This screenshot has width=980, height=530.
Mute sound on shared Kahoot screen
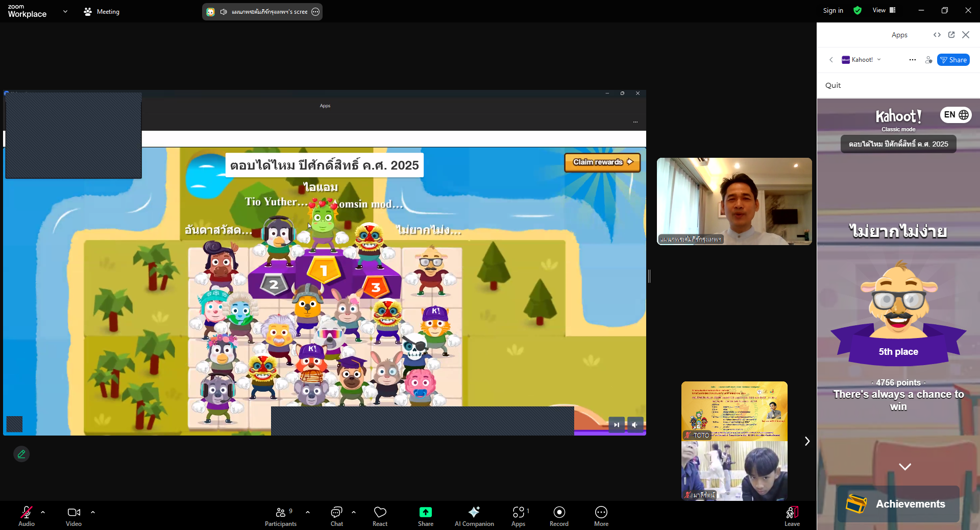tap(635, 424)
